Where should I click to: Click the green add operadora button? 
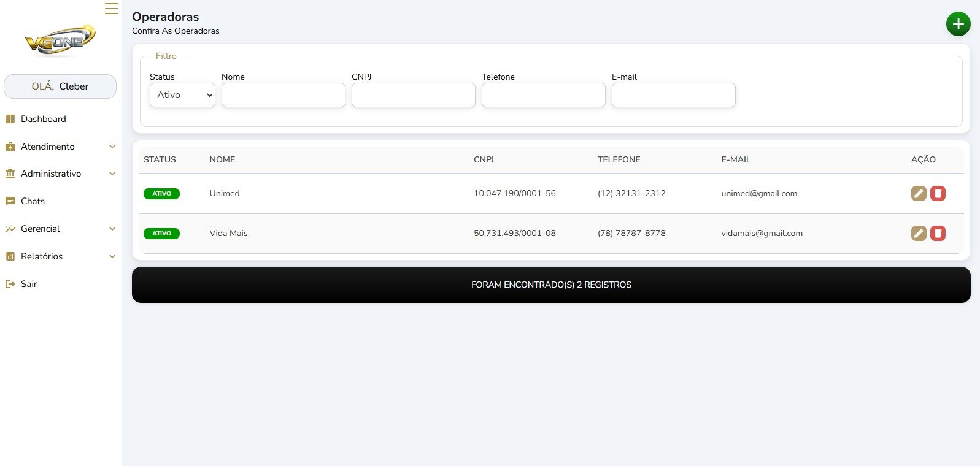[958, 24]
